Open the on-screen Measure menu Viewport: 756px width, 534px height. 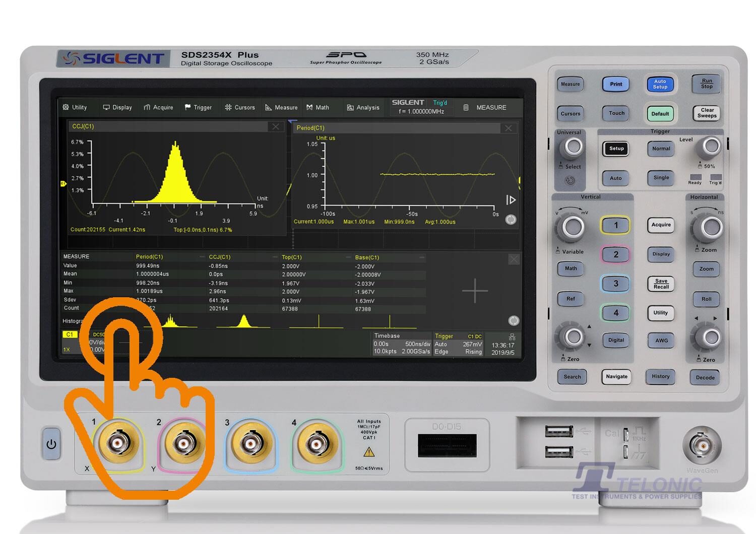point(281,107)
